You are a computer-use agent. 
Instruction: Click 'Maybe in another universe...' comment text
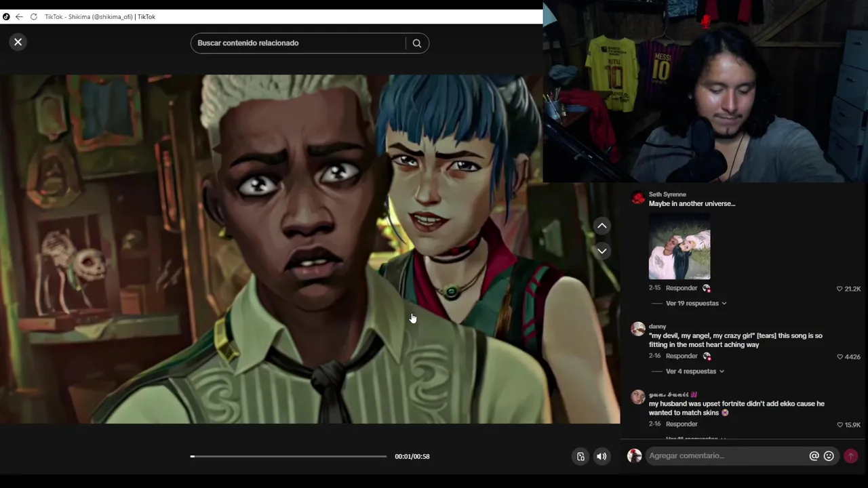(692, 203)
